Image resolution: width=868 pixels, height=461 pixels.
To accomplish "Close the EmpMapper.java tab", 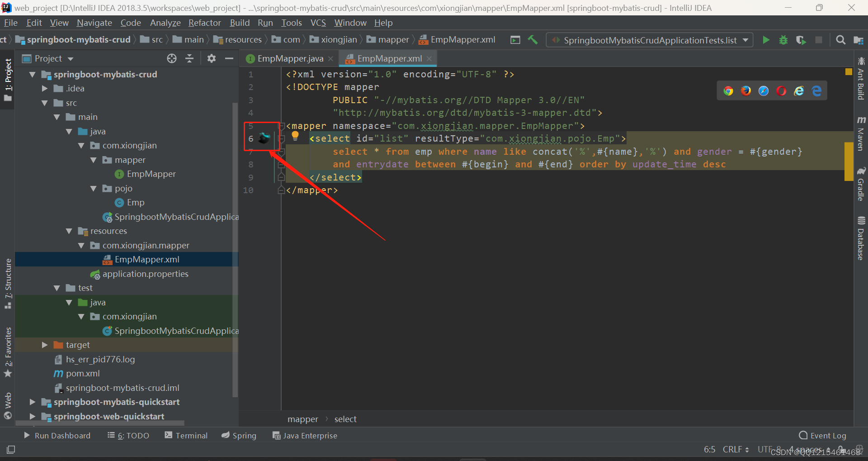I will click(331, 59).
